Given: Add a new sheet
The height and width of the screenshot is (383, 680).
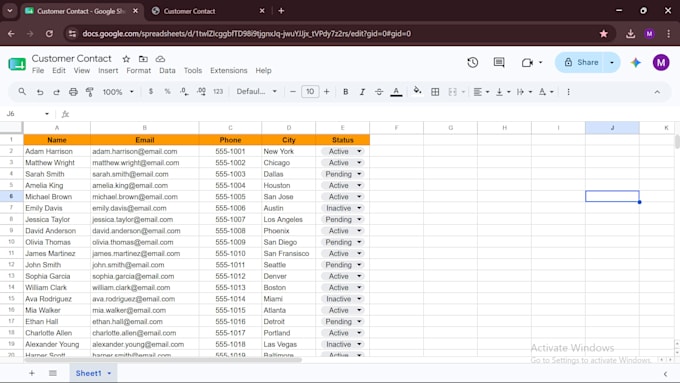Looking at the screenshot, I should 32,373.
